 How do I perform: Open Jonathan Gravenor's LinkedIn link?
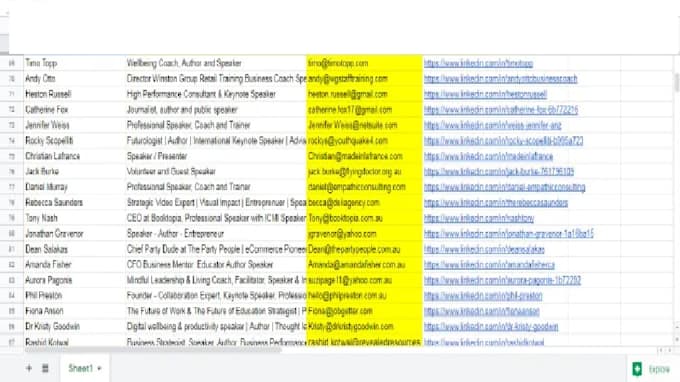(x=509, y=234)
